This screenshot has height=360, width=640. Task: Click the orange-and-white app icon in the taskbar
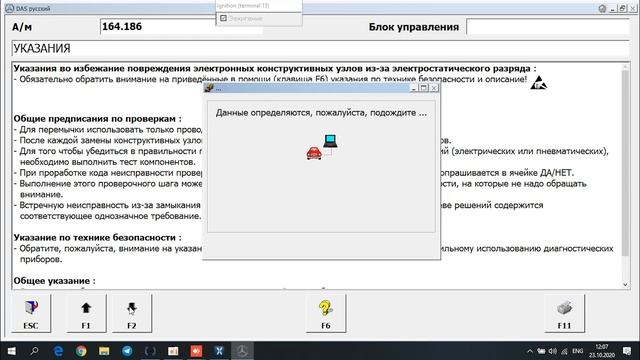(173, 351)
